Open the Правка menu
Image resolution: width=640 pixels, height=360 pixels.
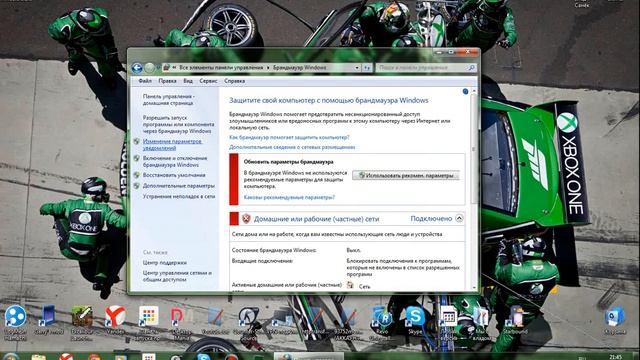(167, 81)
